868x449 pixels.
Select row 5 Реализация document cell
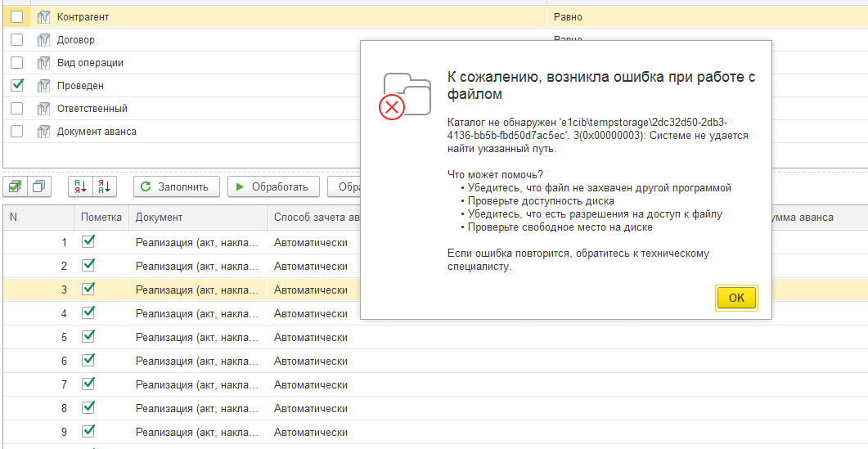click(197, 338)
